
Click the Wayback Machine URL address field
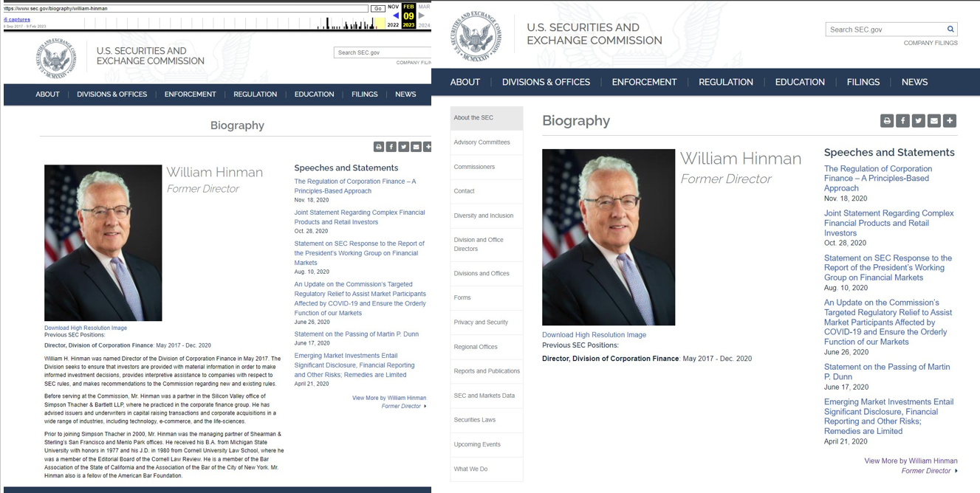tap(185, 9)
